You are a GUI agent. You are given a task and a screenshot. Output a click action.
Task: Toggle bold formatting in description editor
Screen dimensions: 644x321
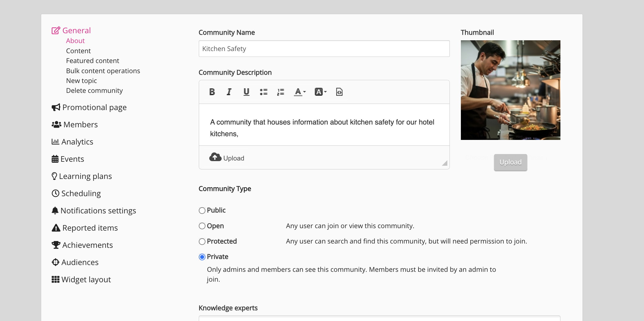[x=212, y=92]
